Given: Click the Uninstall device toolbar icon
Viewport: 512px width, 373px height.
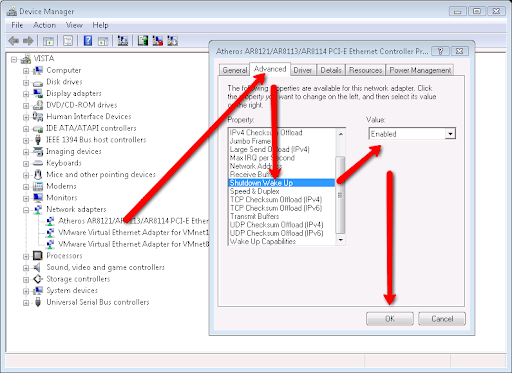Looking at the screenshot, I should (x=158, y=41).
